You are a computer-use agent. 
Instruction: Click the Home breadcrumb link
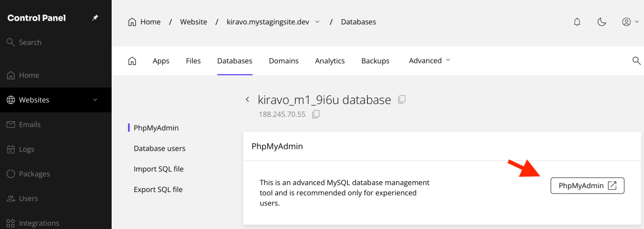(144, 22)
